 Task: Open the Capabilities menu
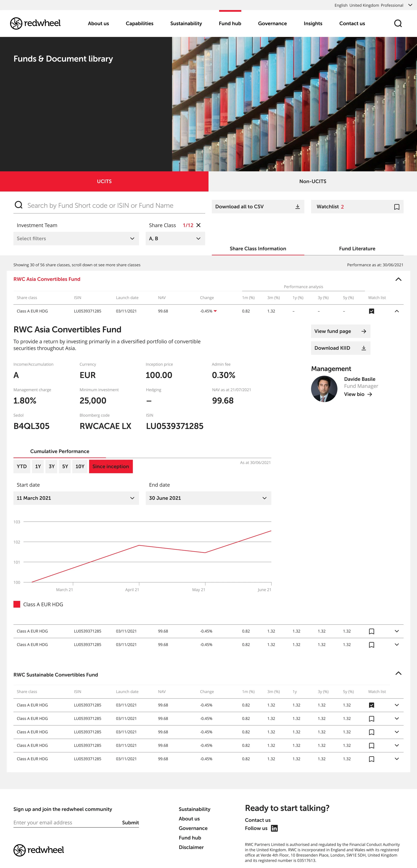tap(140, 23)
